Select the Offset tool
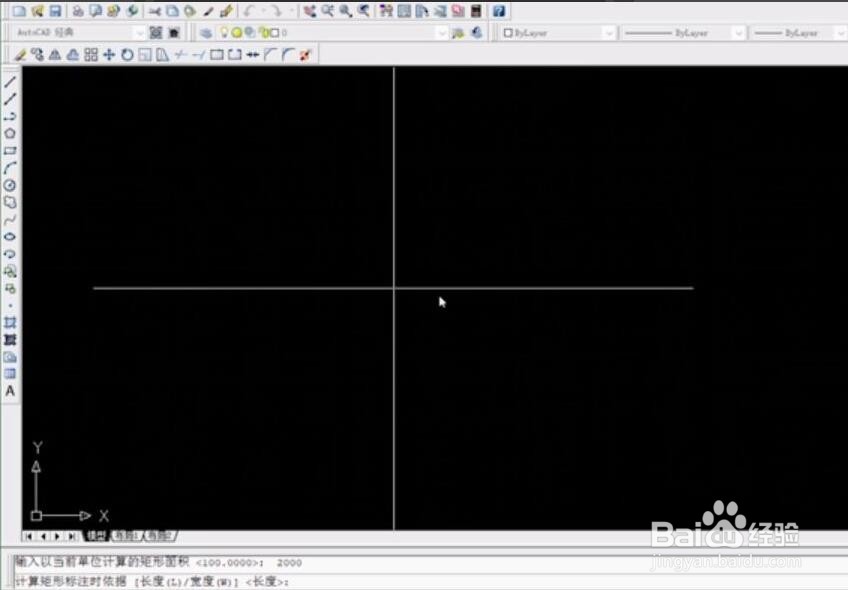 coord(73,55)
